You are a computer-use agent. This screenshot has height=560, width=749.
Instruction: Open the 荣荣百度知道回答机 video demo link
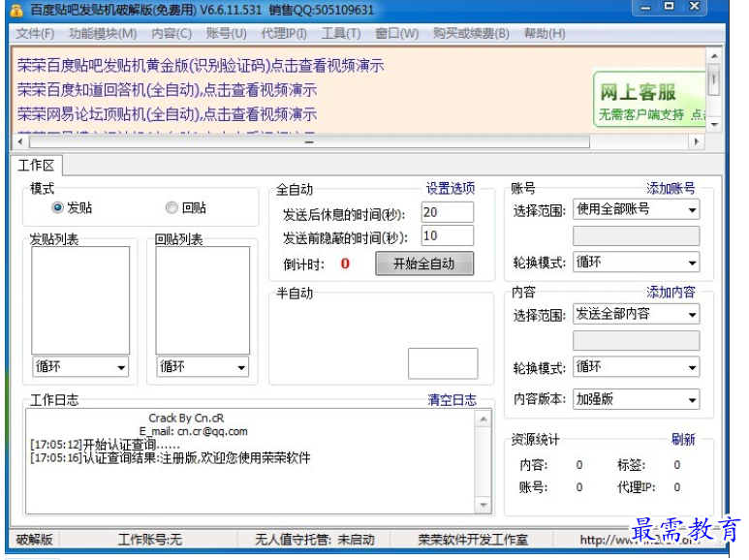pos(168,89)
